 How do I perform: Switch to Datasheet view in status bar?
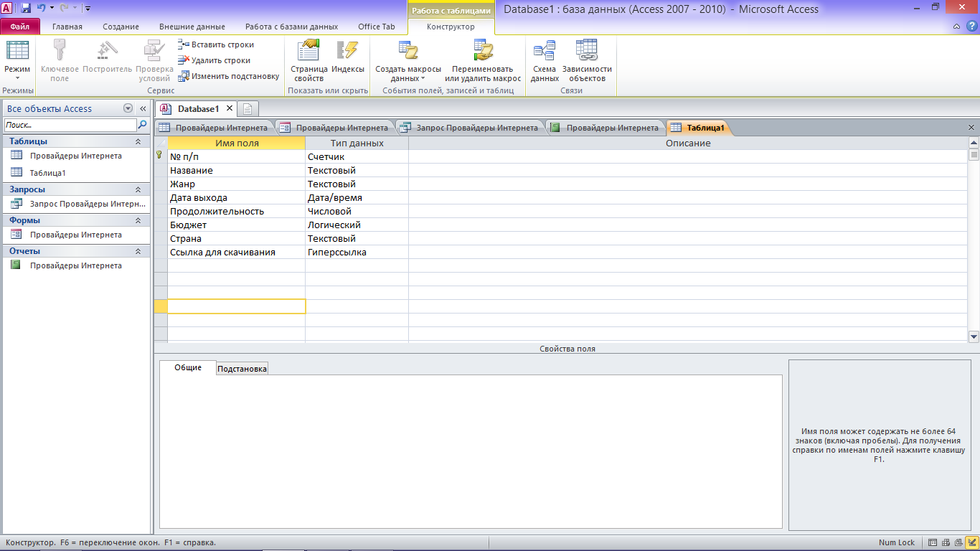click(933, 542)
